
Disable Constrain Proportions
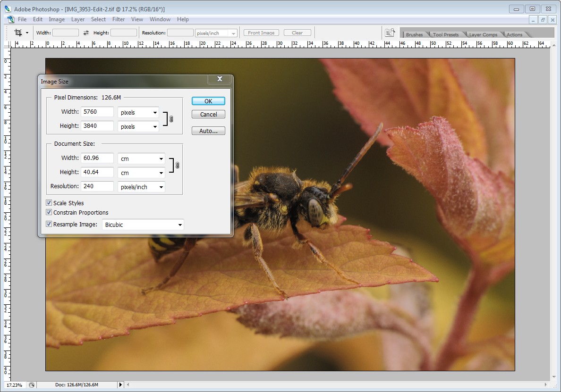click(49, 212)
